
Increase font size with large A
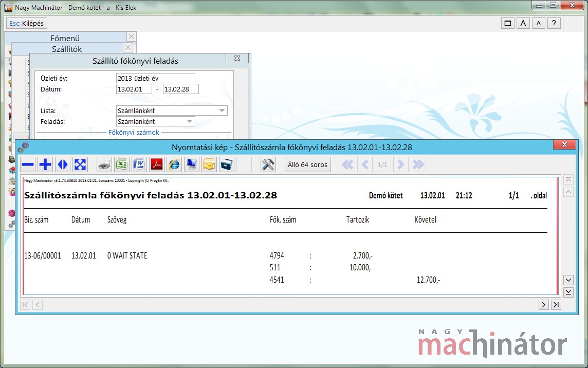523,23
